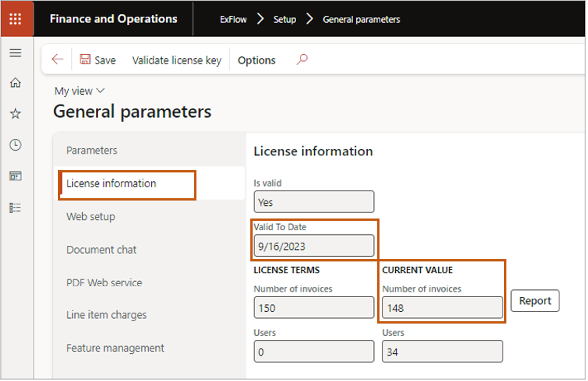Click Current Value Users field
The width and height of the screenshot is (588, 381).
tap(442, 351)
